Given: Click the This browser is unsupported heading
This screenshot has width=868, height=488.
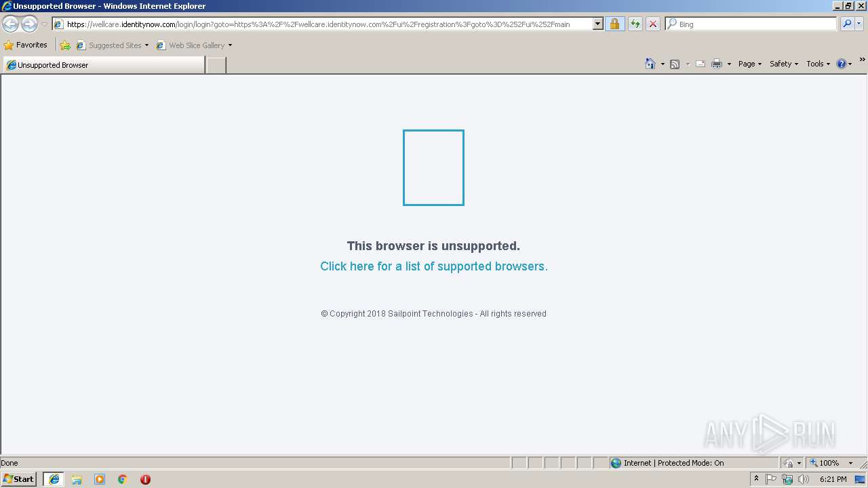Looking at the screenshot, I should click(x=433, y=246).
